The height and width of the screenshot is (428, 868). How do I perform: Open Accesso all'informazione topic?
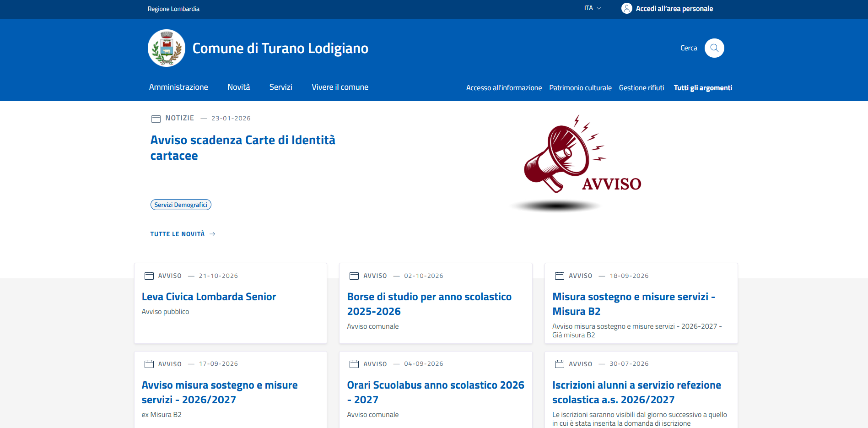point(504,88)
